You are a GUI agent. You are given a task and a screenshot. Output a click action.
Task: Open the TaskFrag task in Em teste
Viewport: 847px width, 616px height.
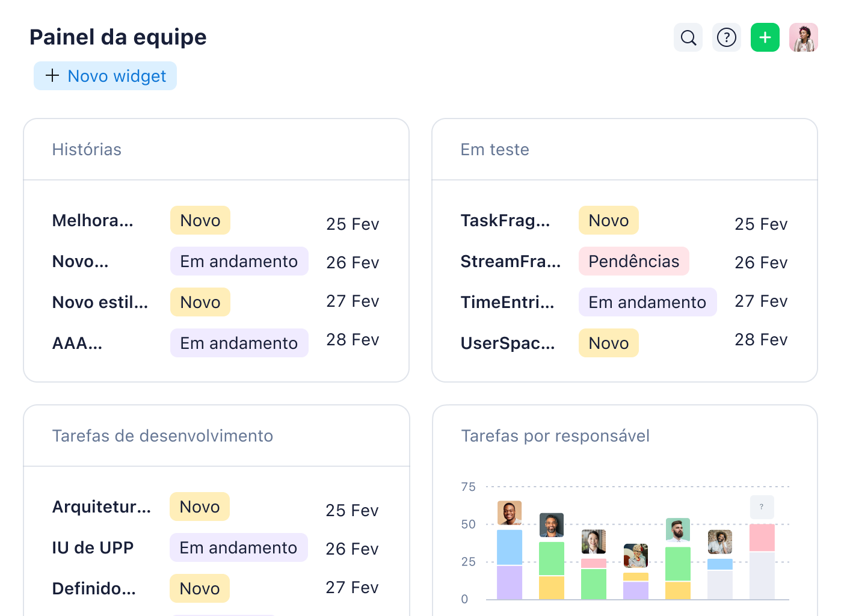[x=505, y=220]
